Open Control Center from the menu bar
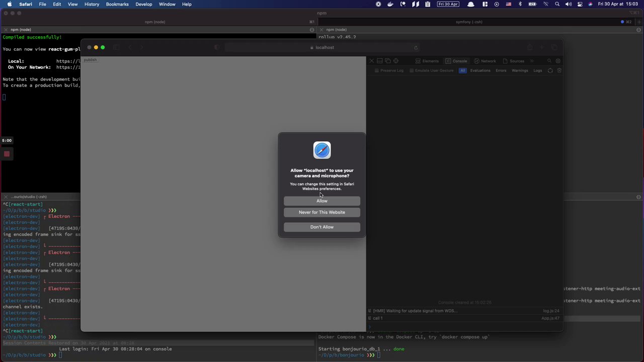 point(580,4)
